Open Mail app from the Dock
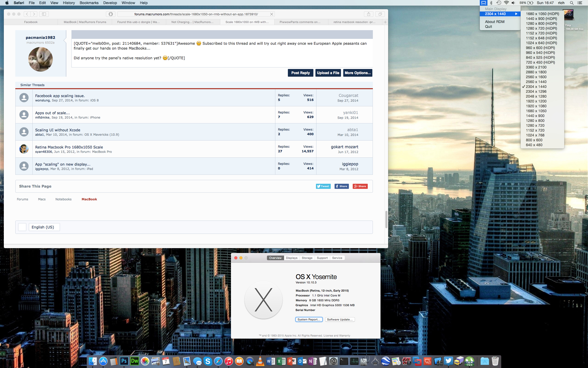588x368 pixels. (187, 361)
